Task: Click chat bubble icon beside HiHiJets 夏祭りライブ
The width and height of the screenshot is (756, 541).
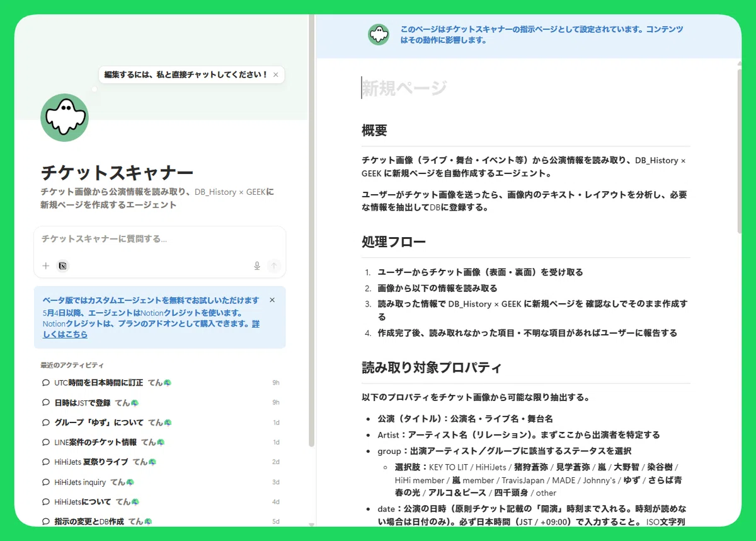Action: [x=45, y=462]
